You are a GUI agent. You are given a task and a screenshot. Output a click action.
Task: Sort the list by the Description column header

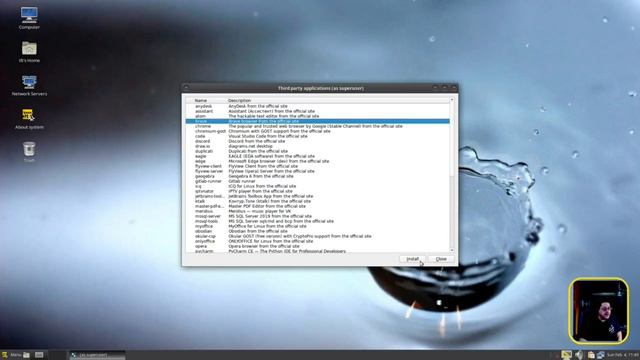point(338,100)
